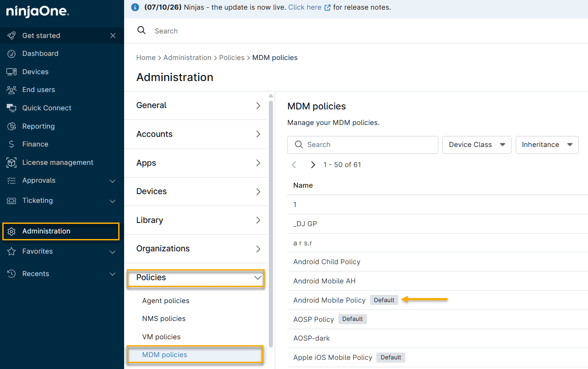
Task: Collapse the Policies section chevron
Action: pyautogui.click(x=258, y=277)
